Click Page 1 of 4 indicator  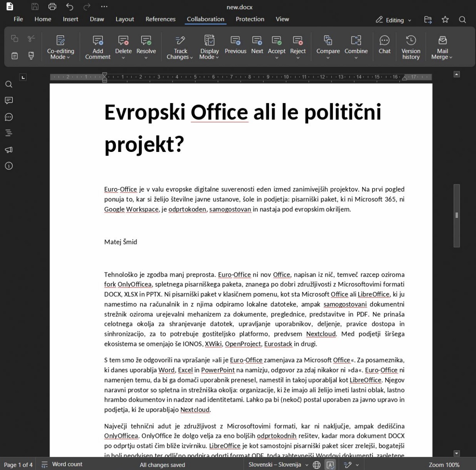coord(18,465)
